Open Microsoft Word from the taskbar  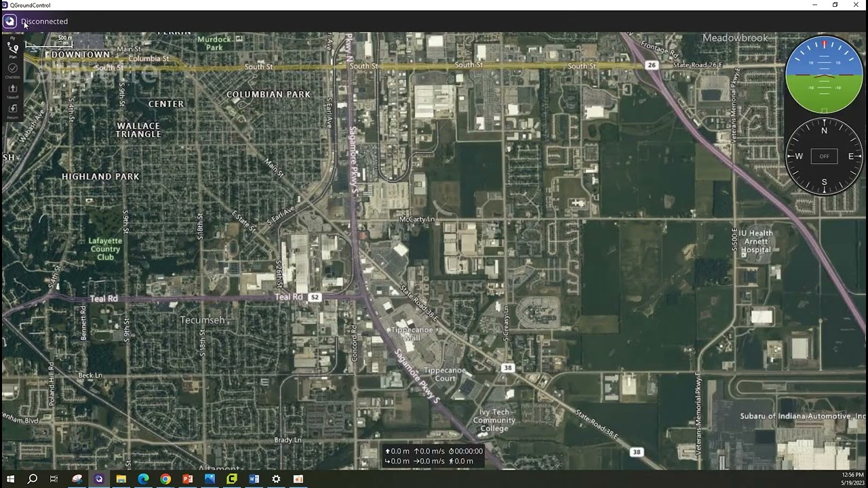(x=254, y=479)
